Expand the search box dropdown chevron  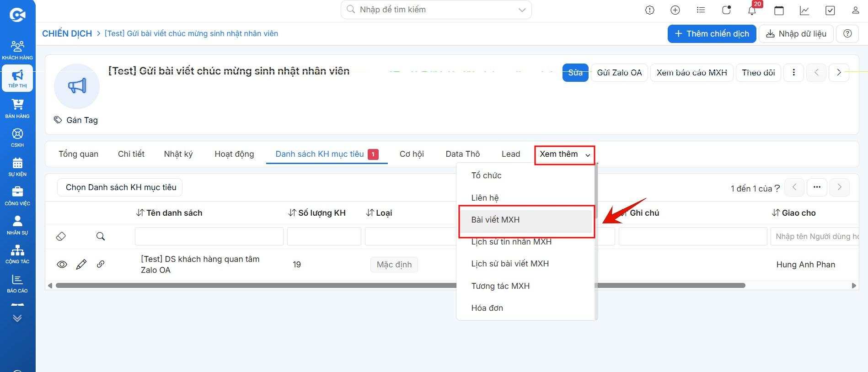click(x=522, y=10)
